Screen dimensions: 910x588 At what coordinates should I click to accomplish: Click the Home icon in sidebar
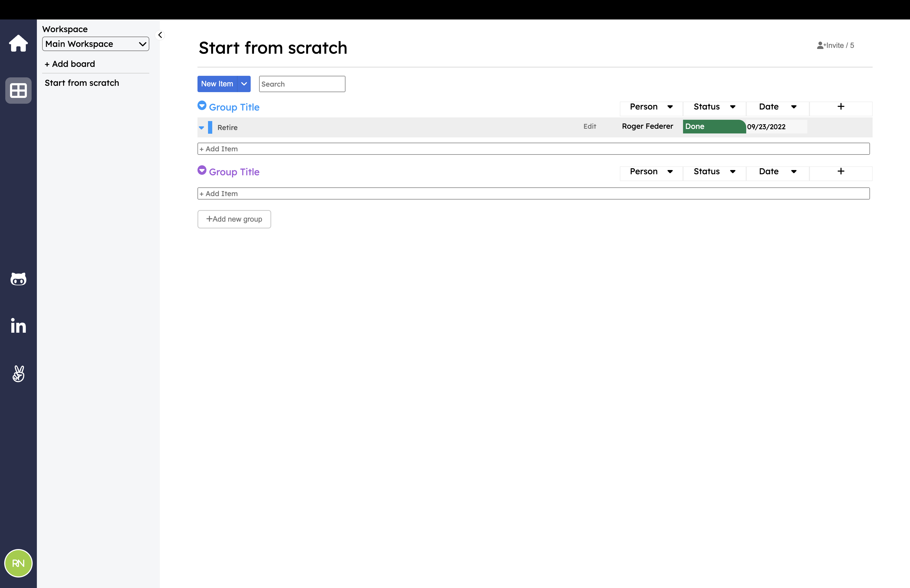pyautogui.click(x=18, y=43)
